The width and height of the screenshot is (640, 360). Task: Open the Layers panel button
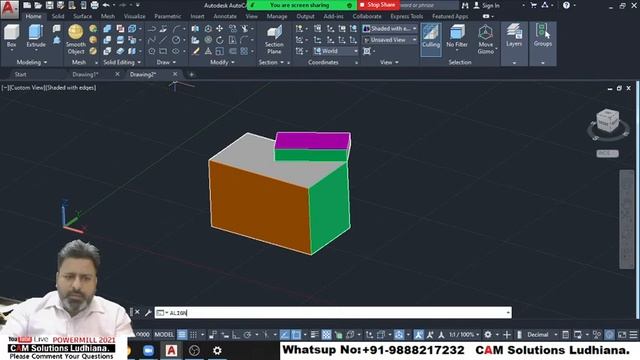(514, 36)
